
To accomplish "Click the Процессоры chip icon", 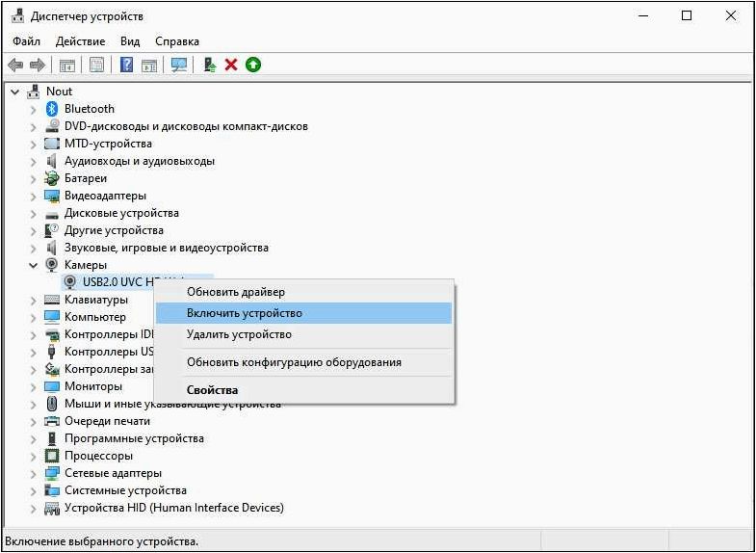I will click(x=52, y=456).
